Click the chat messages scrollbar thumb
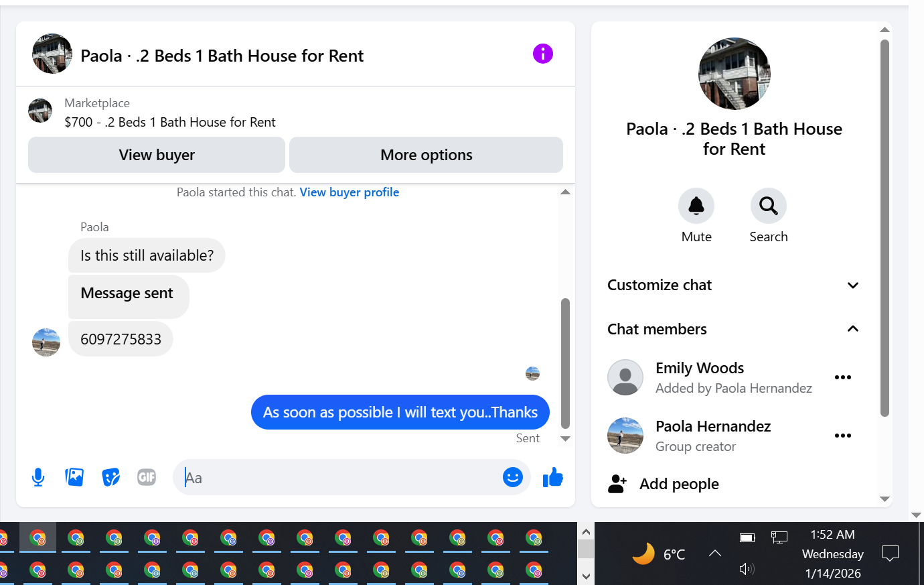 click(x=565, y=363)
